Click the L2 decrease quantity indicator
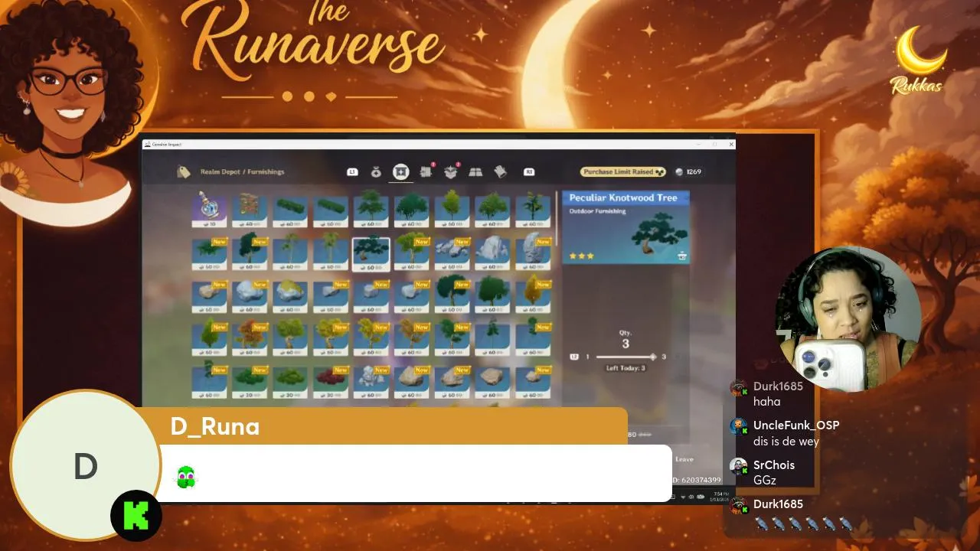This screenshot has width=980, height=551. click(x=573, y=357)
